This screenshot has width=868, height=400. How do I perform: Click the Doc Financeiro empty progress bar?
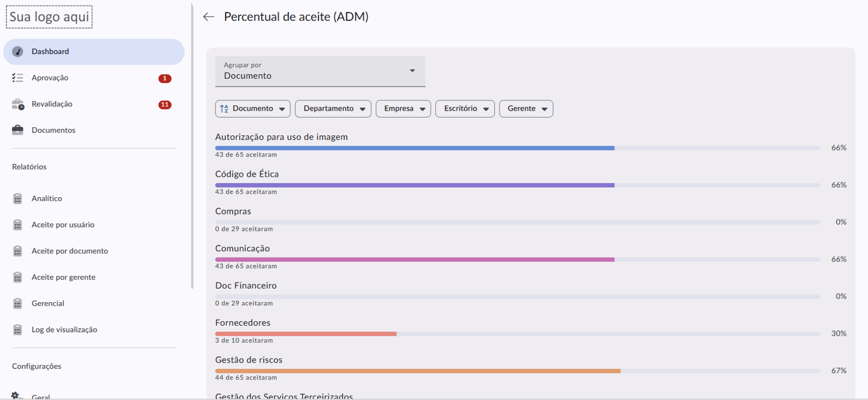[x=517, y=297]
